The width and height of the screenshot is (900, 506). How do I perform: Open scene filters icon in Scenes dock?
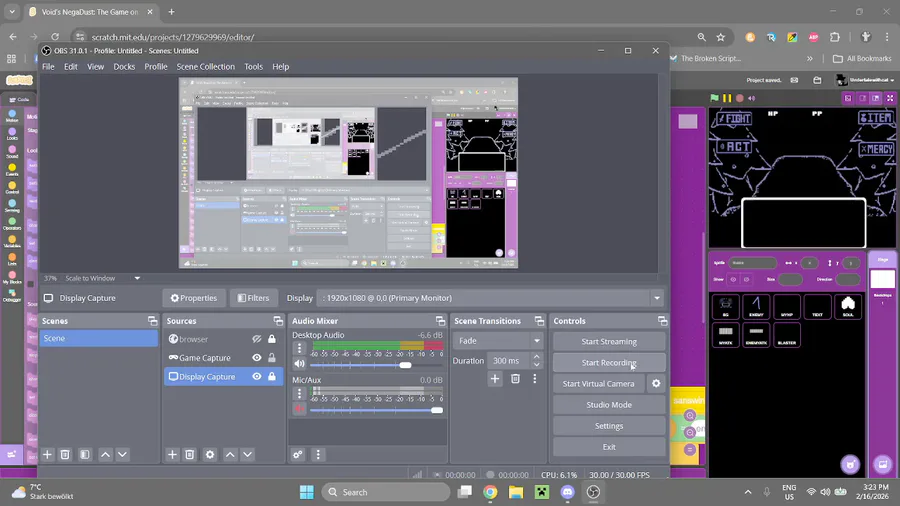click(x=84, y=454)
